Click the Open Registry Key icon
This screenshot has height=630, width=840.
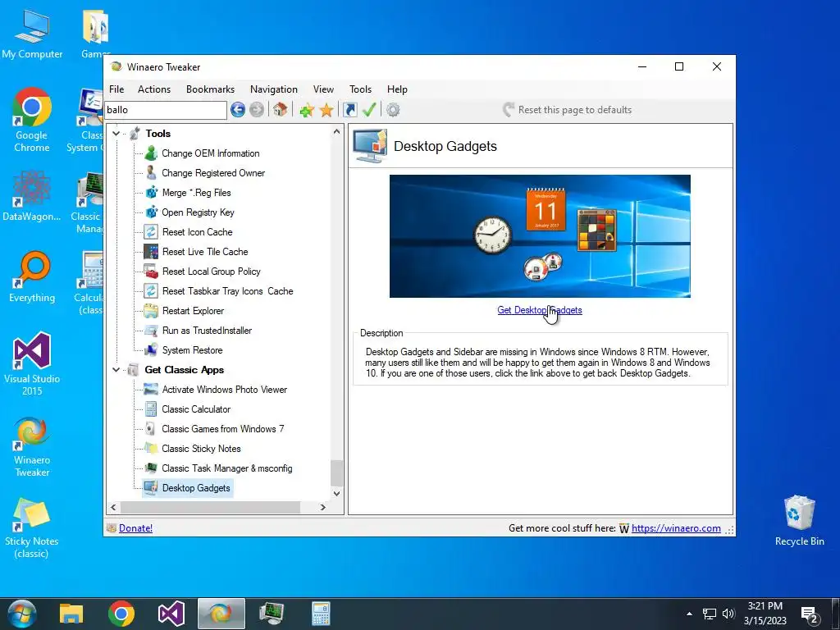[151, 212]
